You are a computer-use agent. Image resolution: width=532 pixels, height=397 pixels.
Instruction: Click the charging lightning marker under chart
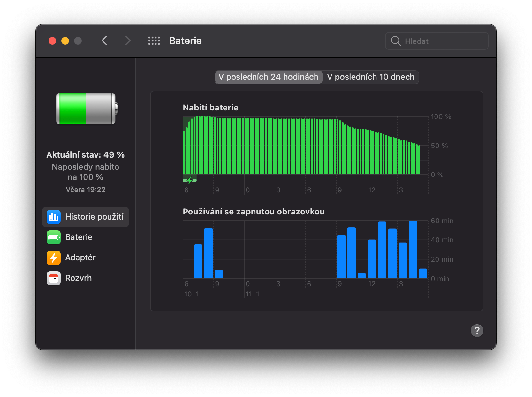click(190, 180)
